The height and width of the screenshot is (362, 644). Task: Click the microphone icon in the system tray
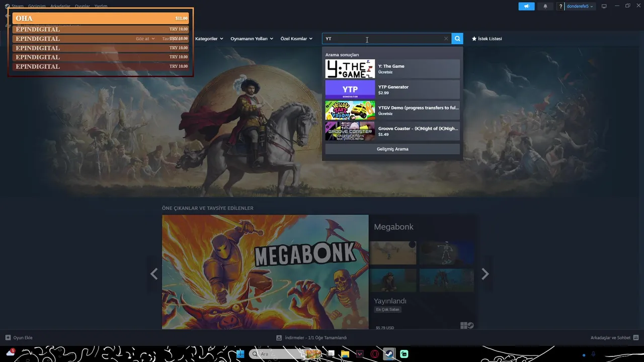click(593, 354)
